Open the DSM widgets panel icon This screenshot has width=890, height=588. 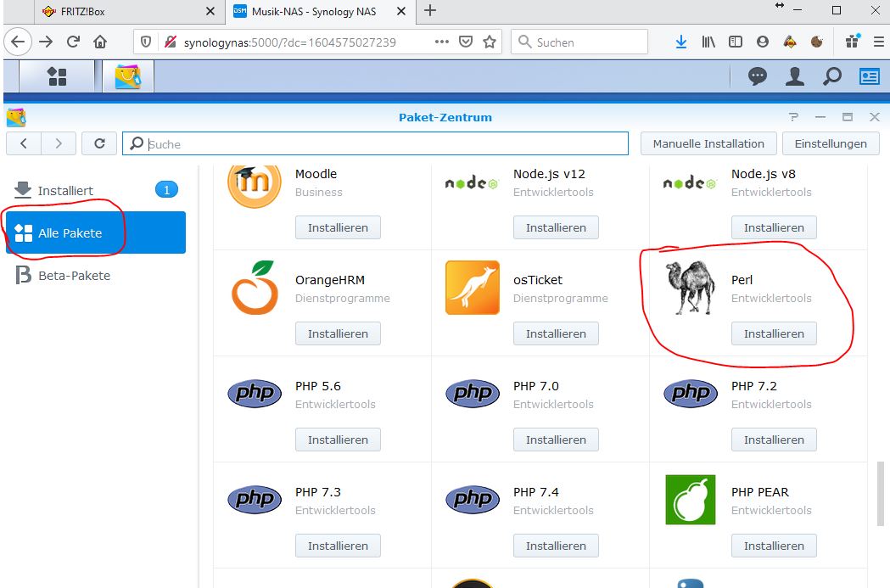pyautogui.click(x=870, y=76)
